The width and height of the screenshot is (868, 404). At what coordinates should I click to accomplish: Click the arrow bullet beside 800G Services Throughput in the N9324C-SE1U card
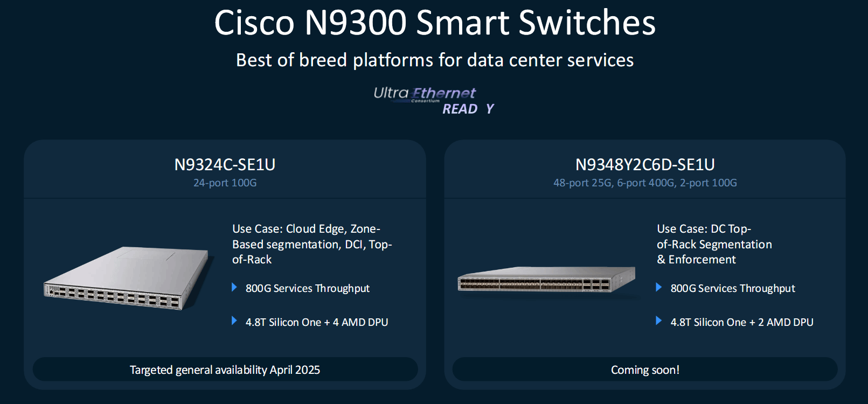pos(234,288)
